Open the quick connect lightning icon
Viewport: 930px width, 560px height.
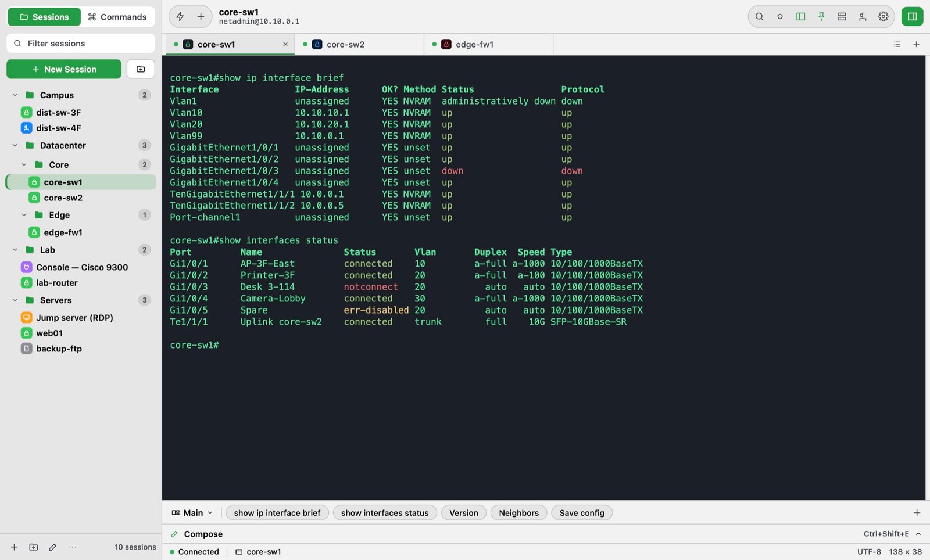(180, 17)
